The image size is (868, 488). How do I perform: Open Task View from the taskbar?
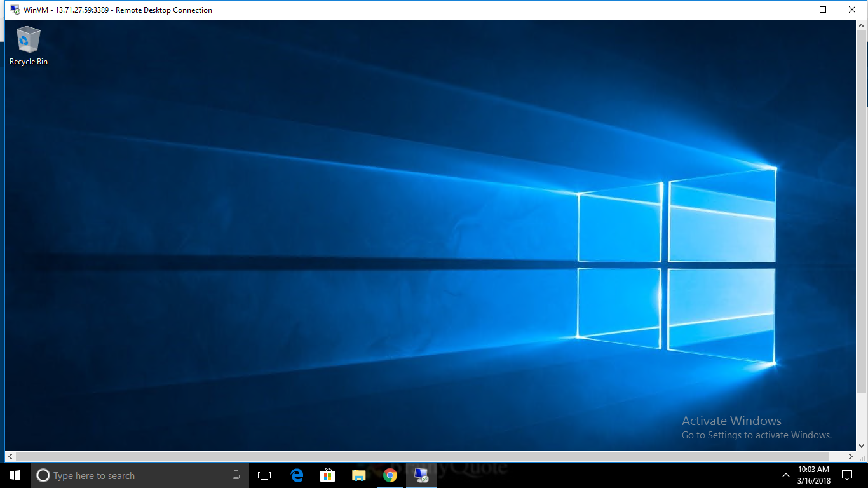click(x=264, y=475)
